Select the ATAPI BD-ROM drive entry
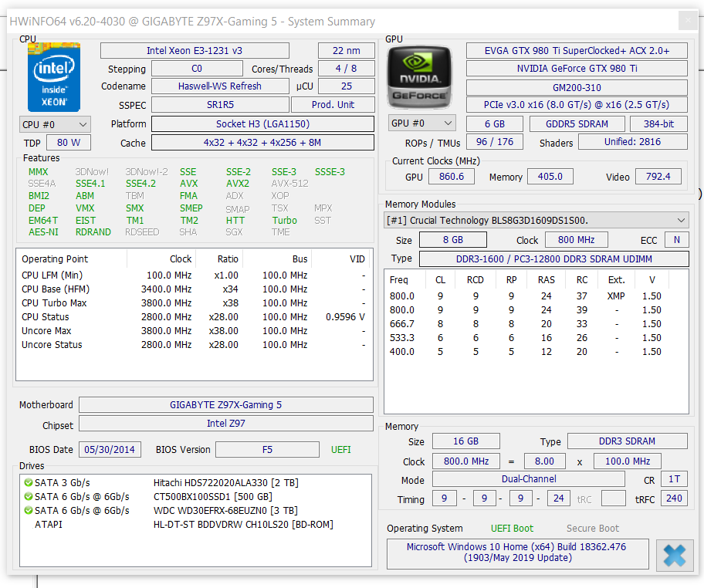 tap(184, 524)
